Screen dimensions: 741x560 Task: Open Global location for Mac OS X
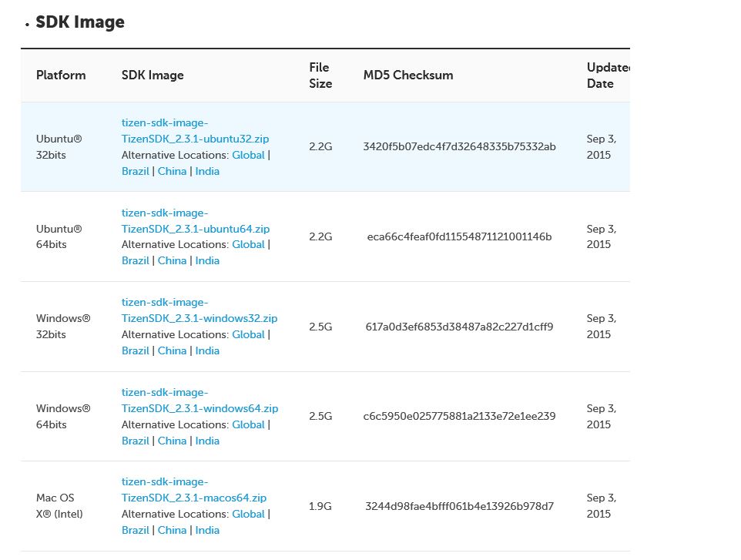[248, 514]
